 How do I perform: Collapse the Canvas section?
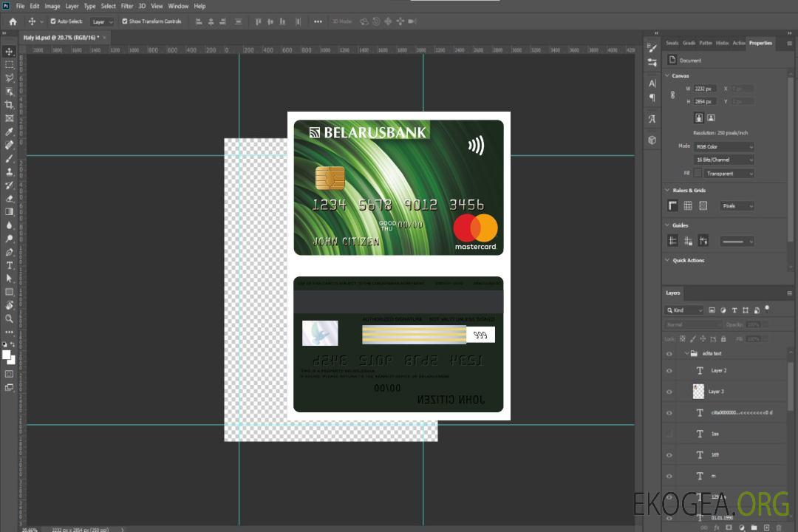click(x=667, y=76)
